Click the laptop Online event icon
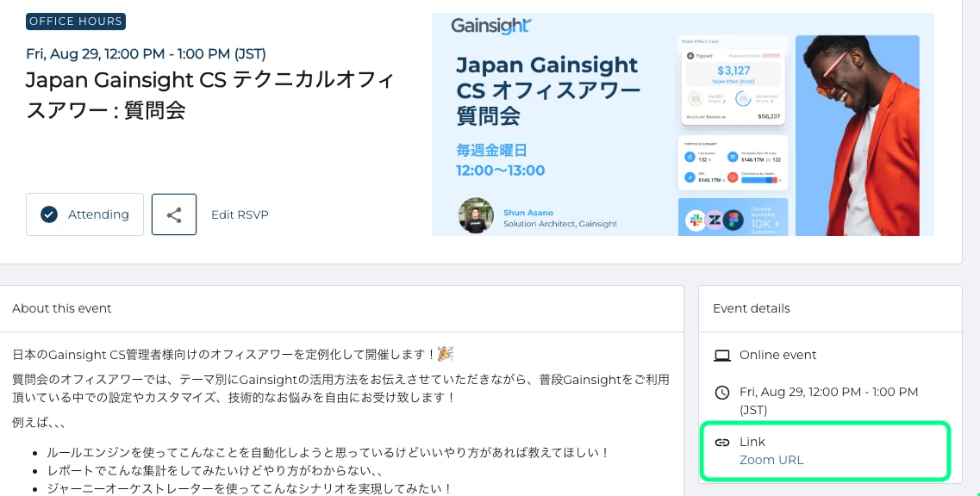Screen dimensions: 980x496 click(x=722, y=355)
